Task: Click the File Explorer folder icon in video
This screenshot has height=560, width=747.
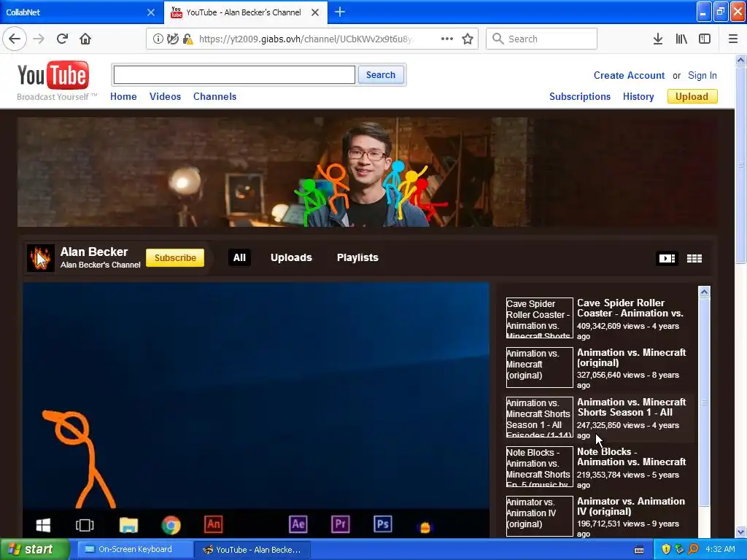Action: pyautogui.click(x=128, y=525)
